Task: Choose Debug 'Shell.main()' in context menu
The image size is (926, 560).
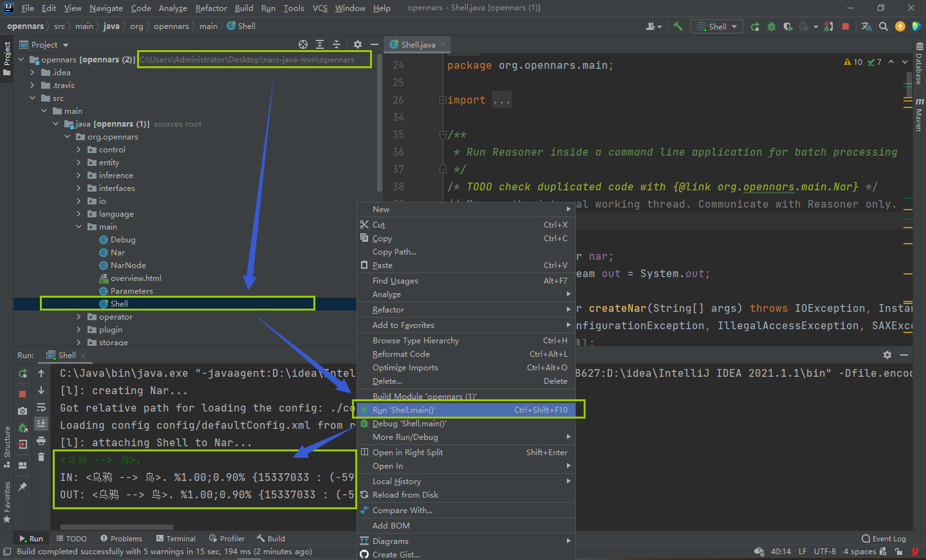Action: 466,424
